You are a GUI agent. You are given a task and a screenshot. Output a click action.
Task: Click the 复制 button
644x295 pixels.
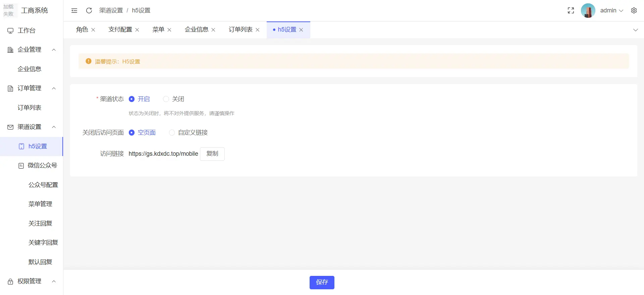(212, 154)
